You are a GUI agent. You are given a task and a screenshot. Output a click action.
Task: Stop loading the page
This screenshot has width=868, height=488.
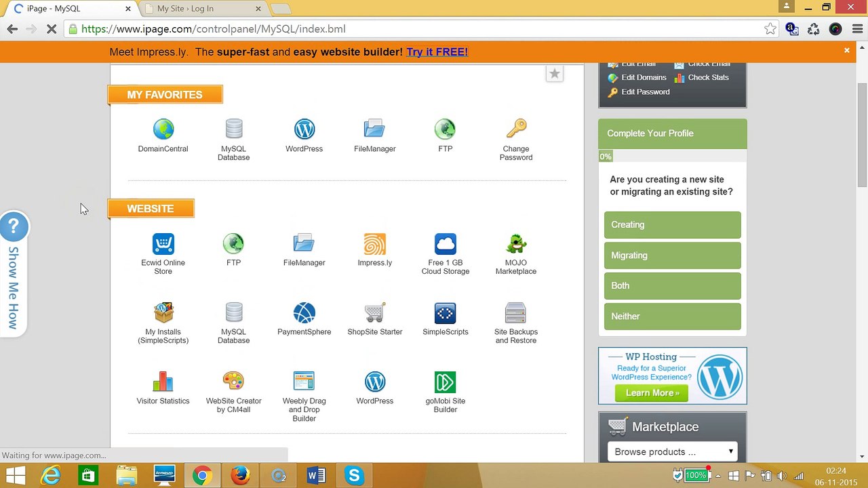pyautogui.click(x=52, y=29)
